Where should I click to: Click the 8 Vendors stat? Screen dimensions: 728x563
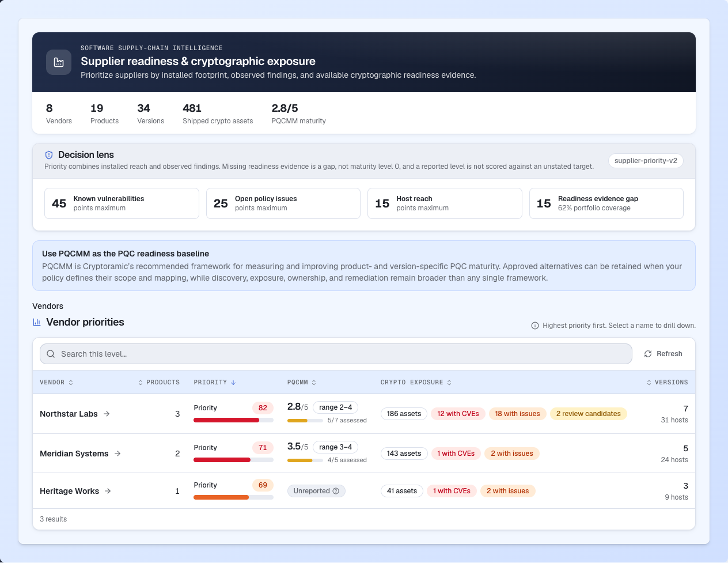pyautogui.click(x=59, y=114)
